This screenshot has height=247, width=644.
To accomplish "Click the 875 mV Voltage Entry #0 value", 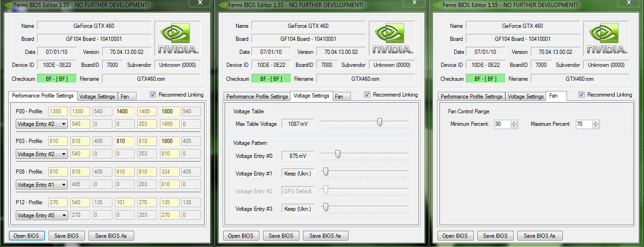I will (x=298, y=156).
